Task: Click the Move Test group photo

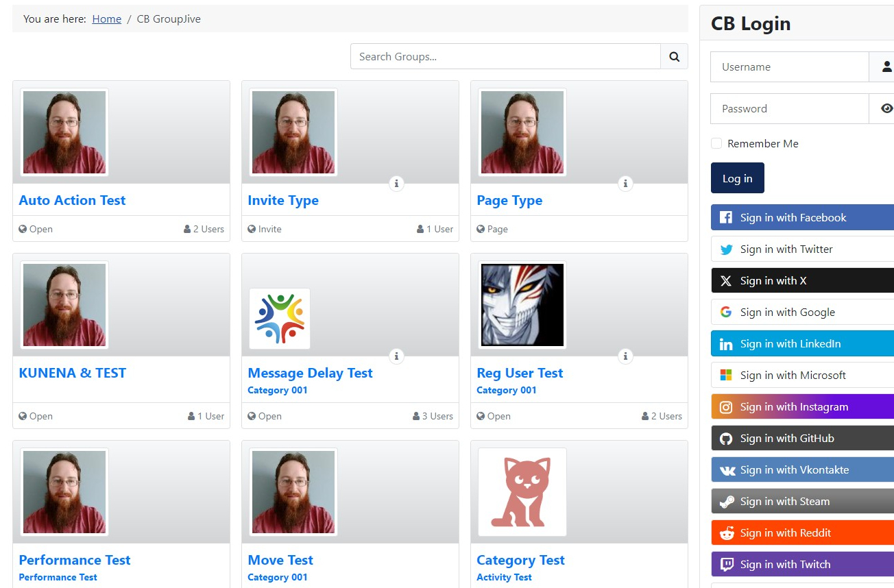Action: pos(293,492)
